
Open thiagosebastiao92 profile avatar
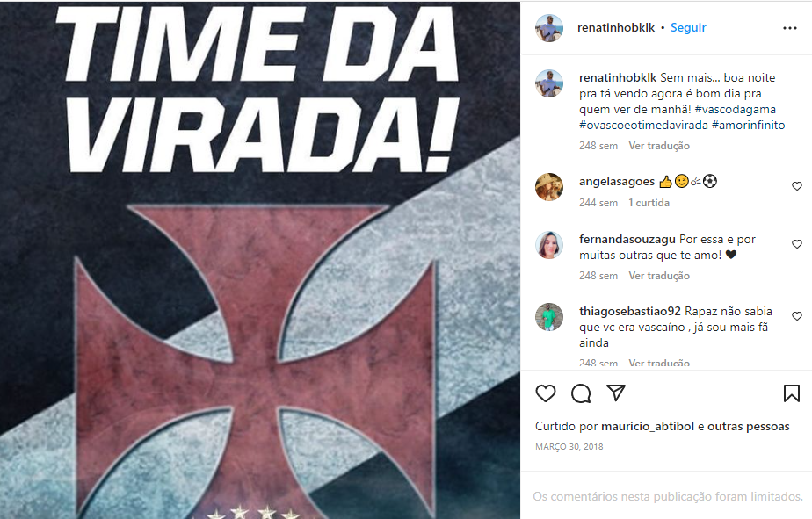click(x=549, y=317)
